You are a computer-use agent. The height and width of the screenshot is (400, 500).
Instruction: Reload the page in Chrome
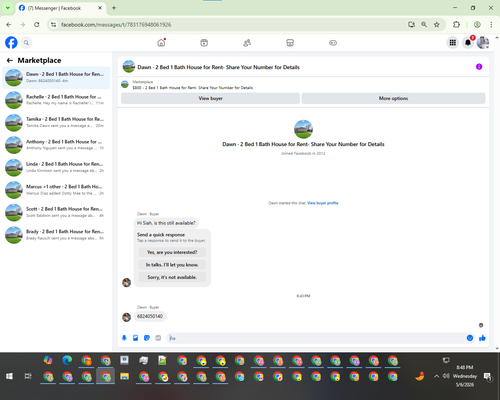point(37,25)
